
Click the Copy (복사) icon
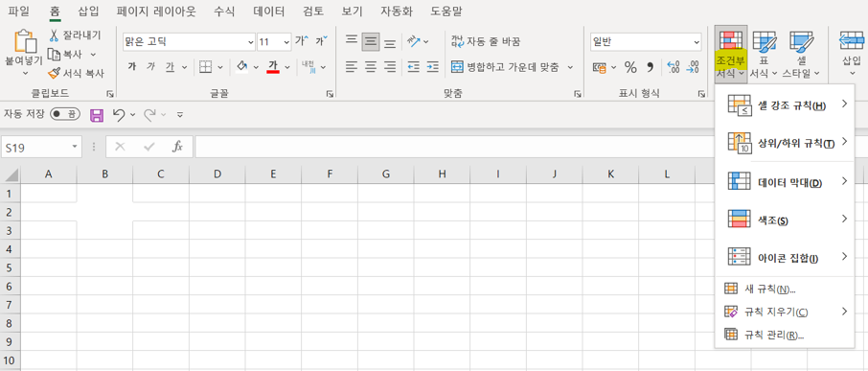(54, 55)
